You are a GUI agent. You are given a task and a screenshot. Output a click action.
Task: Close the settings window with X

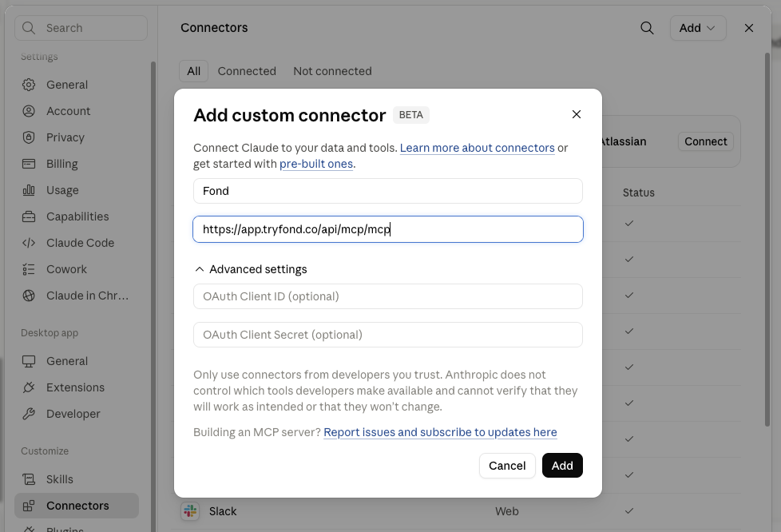point(748,28)
